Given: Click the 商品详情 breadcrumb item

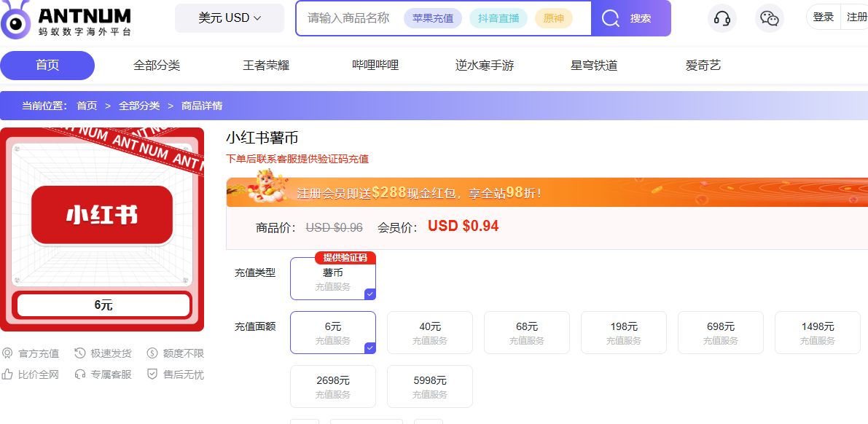Looking at the screenshot, I should click(202, 106).
